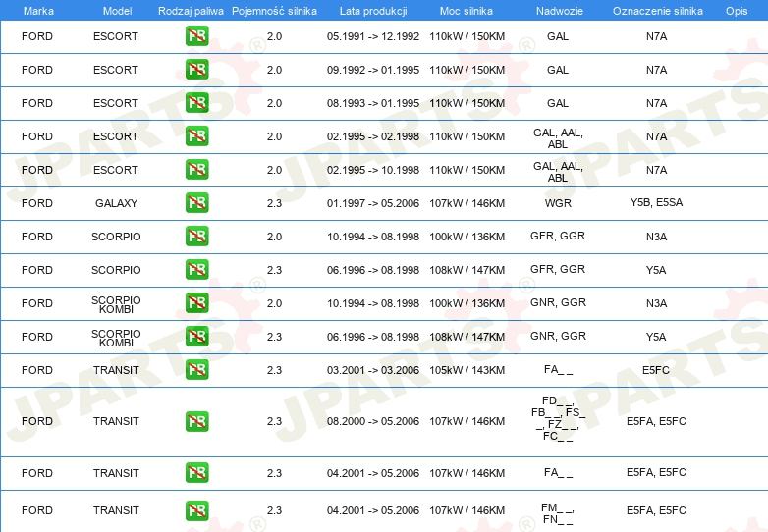This screenshot has width=768, height=532.
Task: Select engine capacity 2.3 in Galaxy row
Action: [274, 203]
